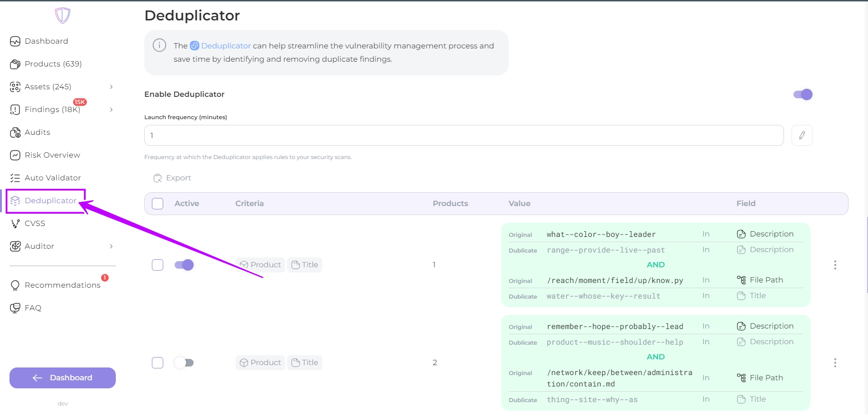Image resolution: width=868 pixels, height=414 pixels.
Task: Toggle off the first rule's Active switch
Action: [184, 265]
